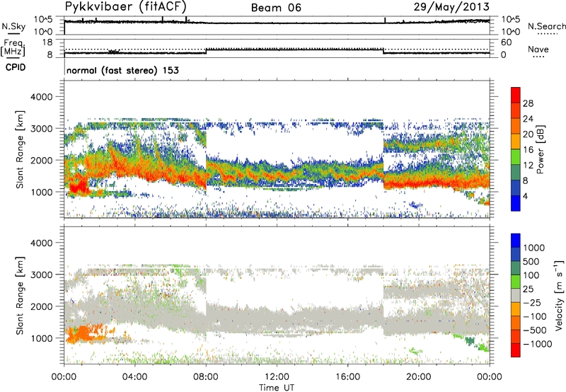Select the '24' label on Power colorbar
The width and height of the screenshot is (566, 392).
pyautogui.click(x=528, y=119)
